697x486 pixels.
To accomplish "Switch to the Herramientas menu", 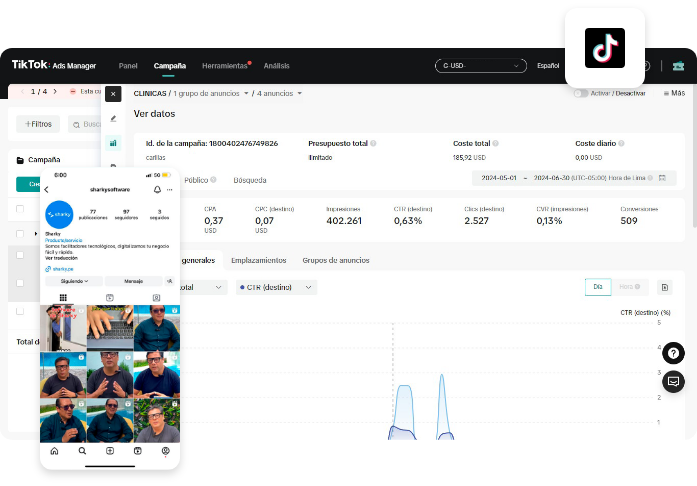I will 225,66.
